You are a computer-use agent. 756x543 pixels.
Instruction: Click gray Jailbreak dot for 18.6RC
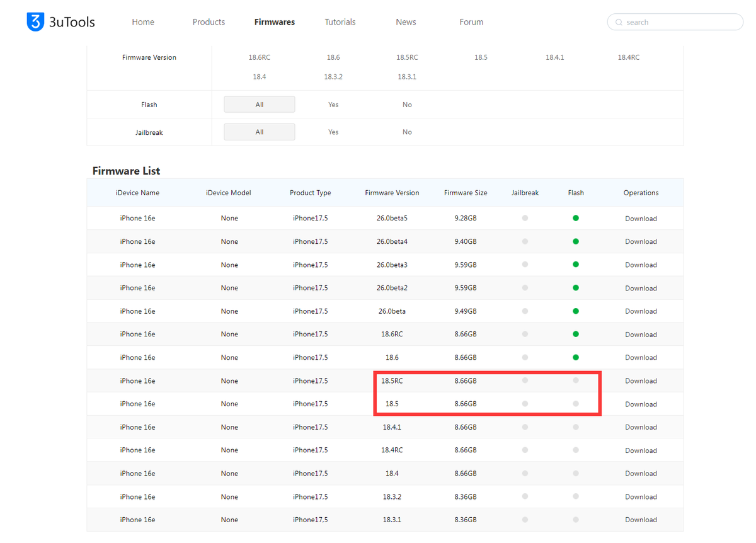tap(525, 334)
